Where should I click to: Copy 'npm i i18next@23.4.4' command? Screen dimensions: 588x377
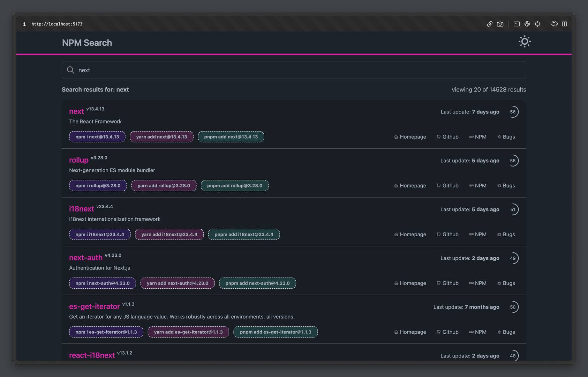click(100, 234)
